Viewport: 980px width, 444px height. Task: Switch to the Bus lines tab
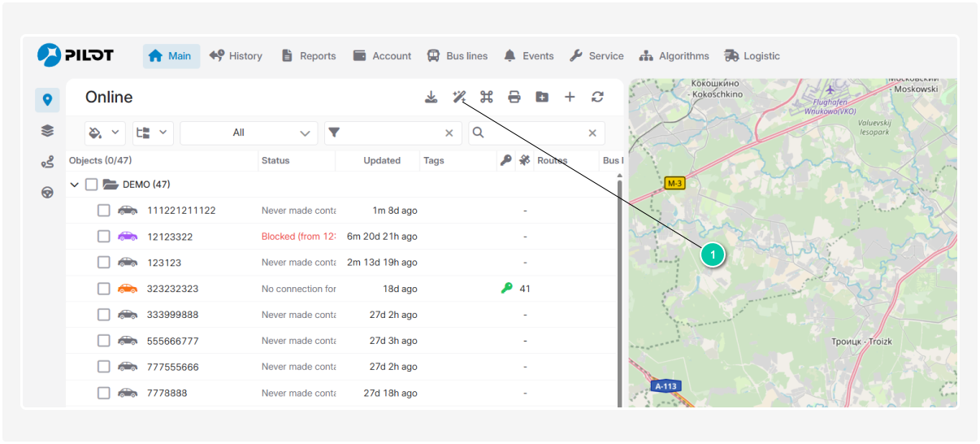[x=457, y=56]
